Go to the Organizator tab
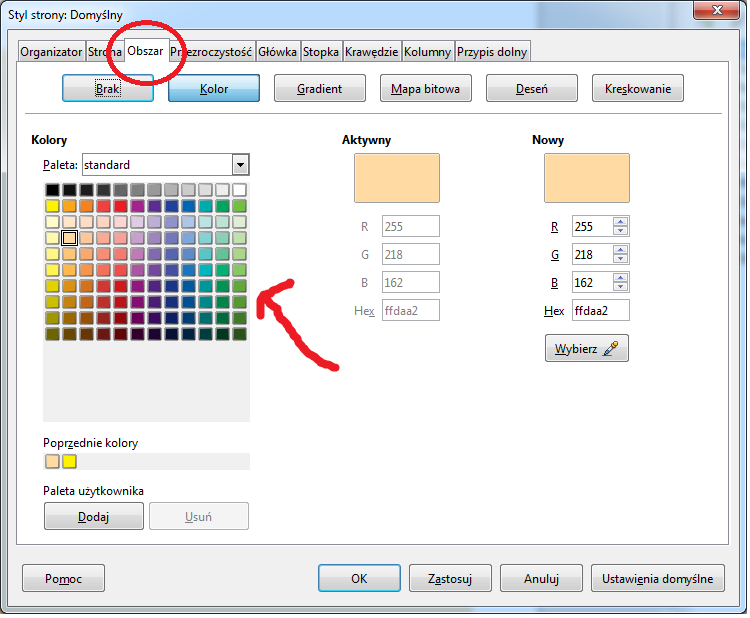This screenshot has height=618, width=750. pos(51,52)
